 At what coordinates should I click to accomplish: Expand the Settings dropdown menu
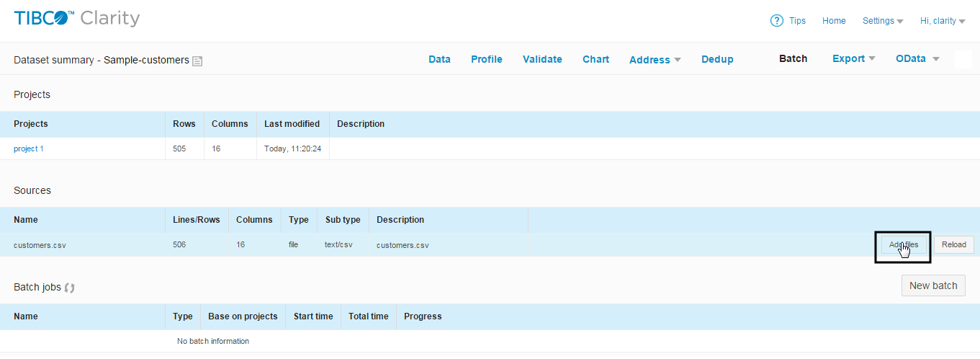883,21
